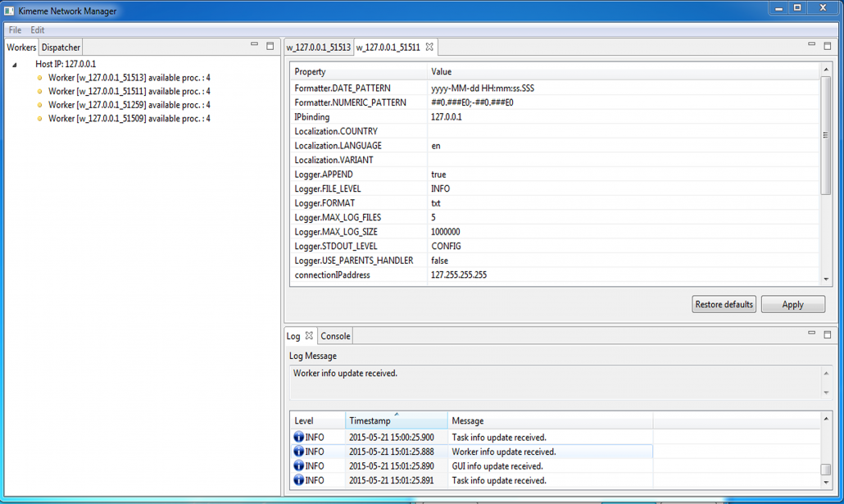The image size is (844, 504).
Task: Click the Logger.STDOUT_LEVEL value CONFIG
Action: click(x=446, y=246)
